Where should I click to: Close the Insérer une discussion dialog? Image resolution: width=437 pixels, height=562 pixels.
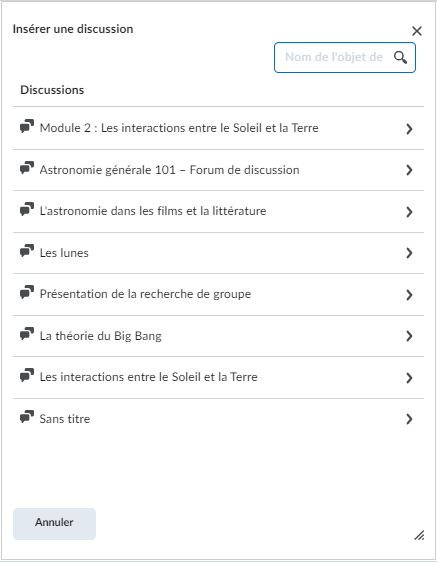click(x=417, y=31)
